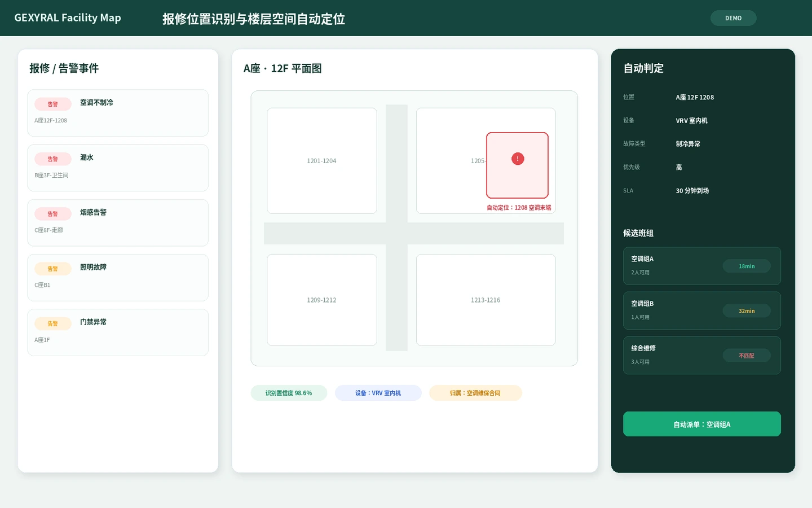
Task: Click the A座12F-1208 location text
Action: (51, 120)
